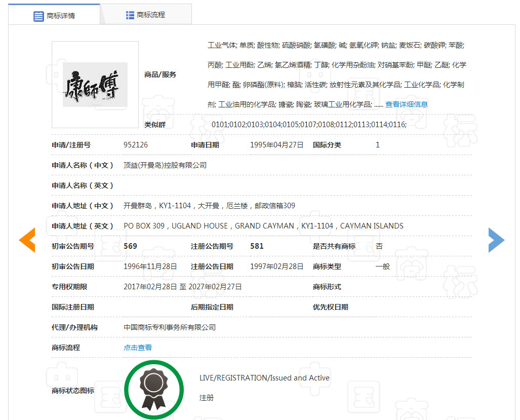Viewport: 520px width, 420px height.
Task: Click preliminary announcement issue number 569
Action: click(131, 246)
